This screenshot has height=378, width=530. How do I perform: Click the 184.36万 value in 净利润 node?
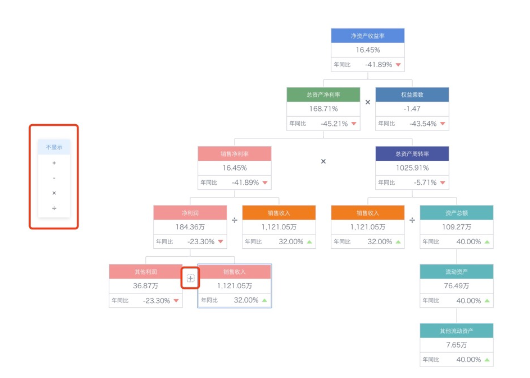(190, 227)
